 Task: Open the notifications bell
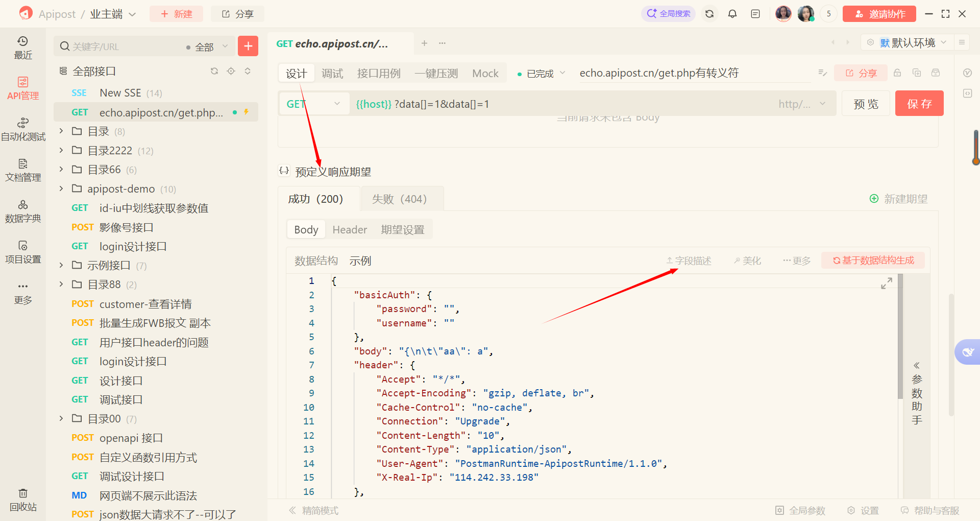tap(732, 14)
